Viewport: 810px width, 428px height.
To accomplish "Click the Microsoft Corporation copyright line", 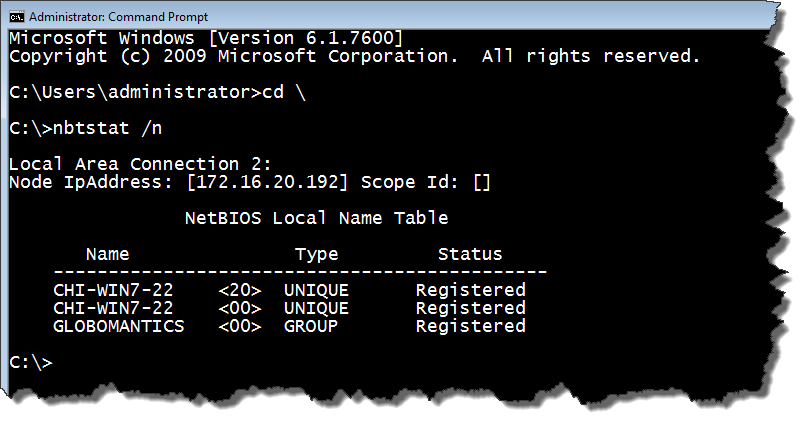I will (354, 56).
